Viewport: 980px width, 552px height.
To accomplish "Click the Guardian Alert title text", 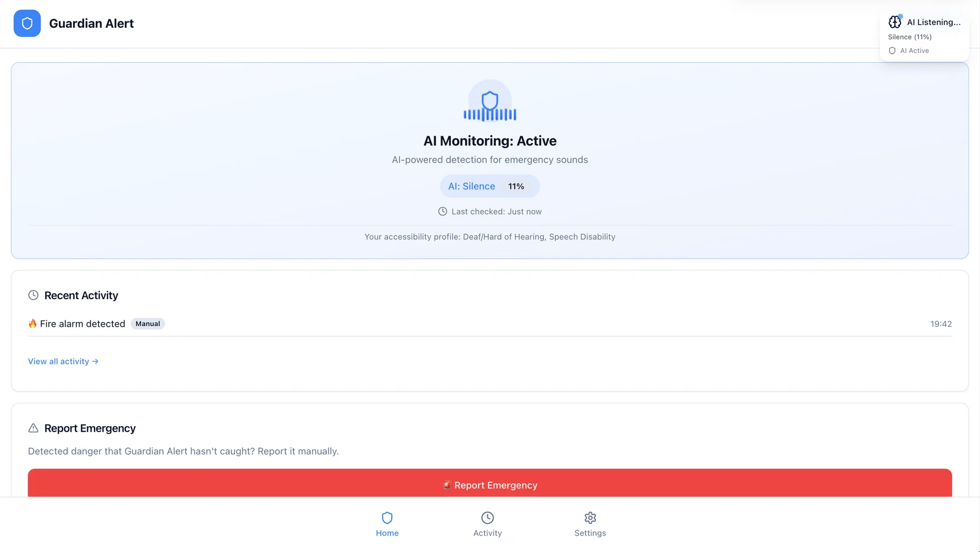I will (x=91, y=23).
